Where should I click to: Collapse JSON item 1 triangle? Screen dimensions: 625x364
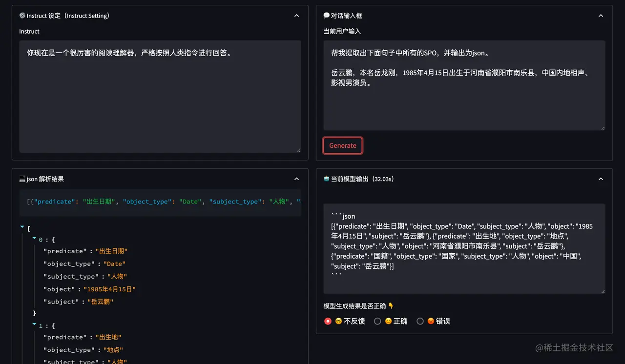click(x=34, y=324)
